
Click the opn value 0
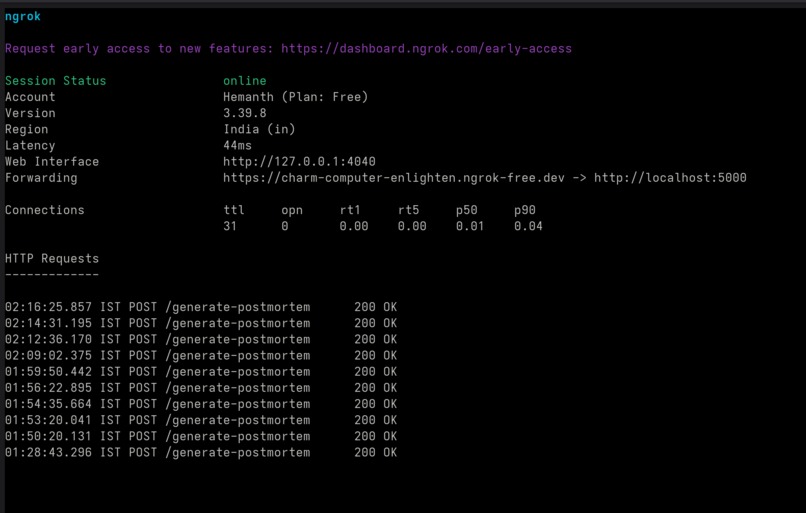[285, 226]
